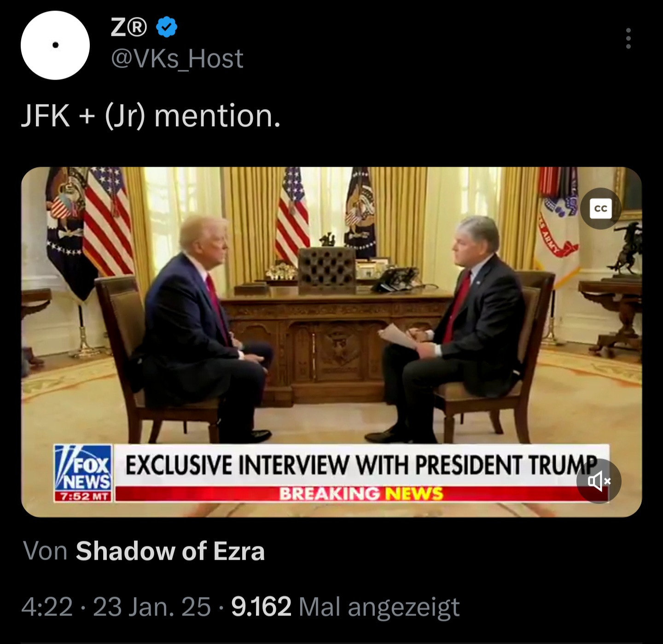The image size is (663, 644).
Task: Click the 4:22 post timestamp
Action: [47, 606]
